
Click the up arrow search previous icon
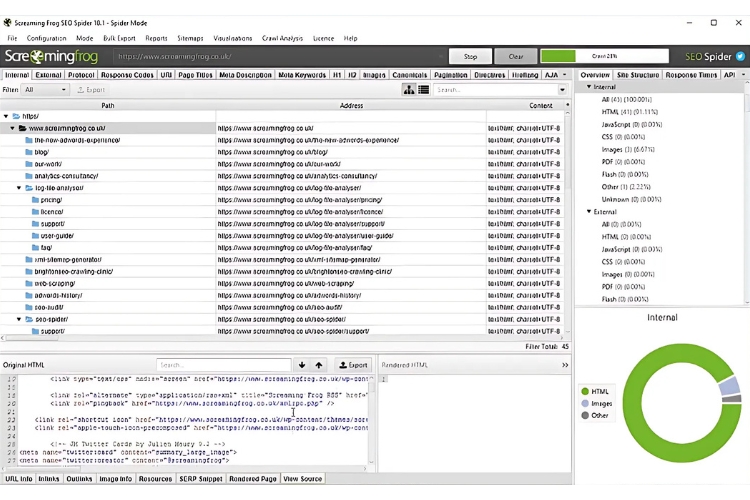(x=319, y=365)
